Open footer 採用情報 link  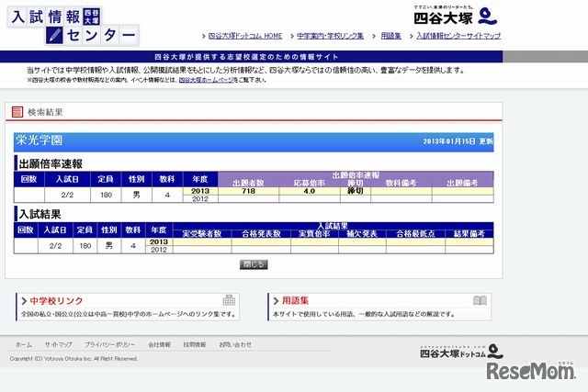click(x=195, y=344)
